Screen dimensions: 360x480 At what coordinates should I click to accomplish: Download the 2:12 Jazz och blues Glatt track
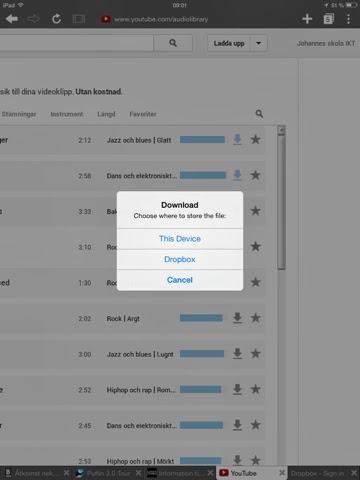237,140
